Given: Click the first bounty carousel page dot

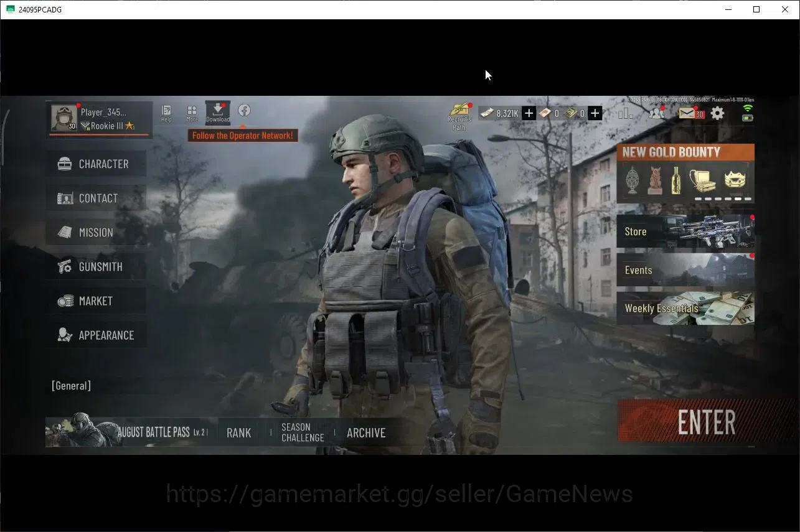Looking at the screenshot, I should click(x=699, y=199).
